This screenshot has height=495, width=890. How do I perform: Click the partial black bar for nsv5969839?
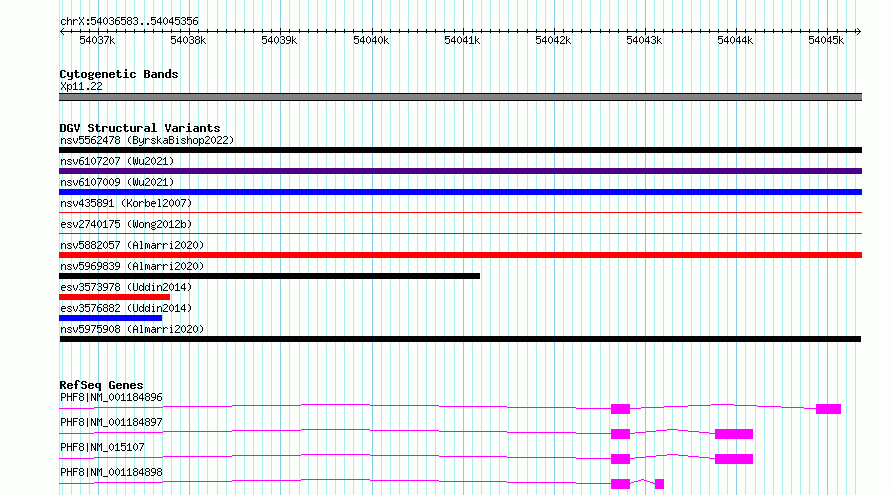[270, 276]
